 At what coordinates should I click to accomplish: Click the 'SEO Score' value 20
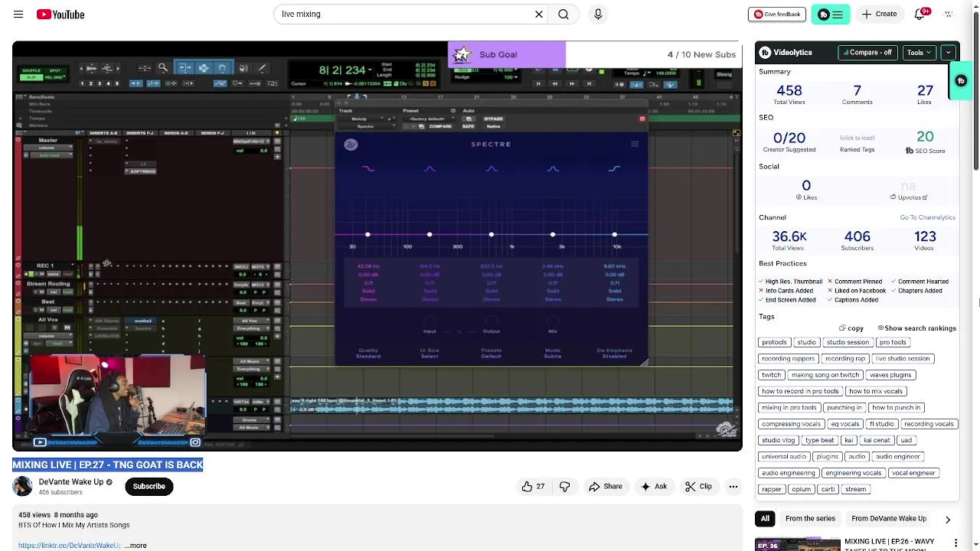click(x=925, y=137)
